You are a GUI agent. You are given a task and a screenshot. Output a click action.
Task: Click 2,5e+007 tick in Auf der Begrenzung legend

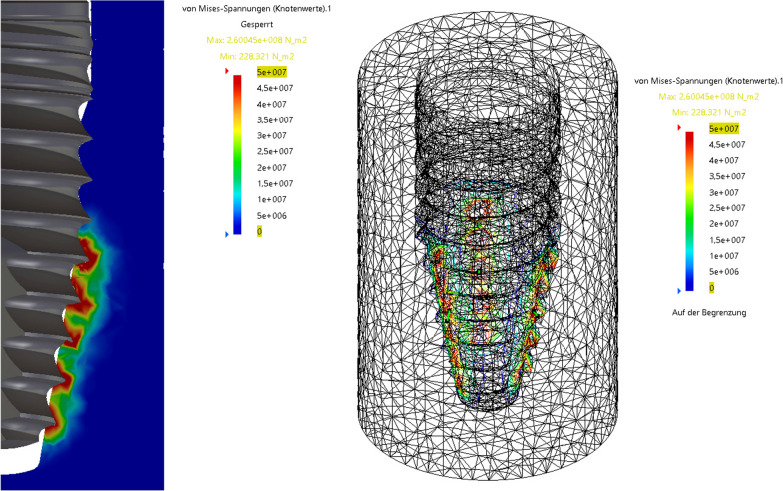[727, 208]
